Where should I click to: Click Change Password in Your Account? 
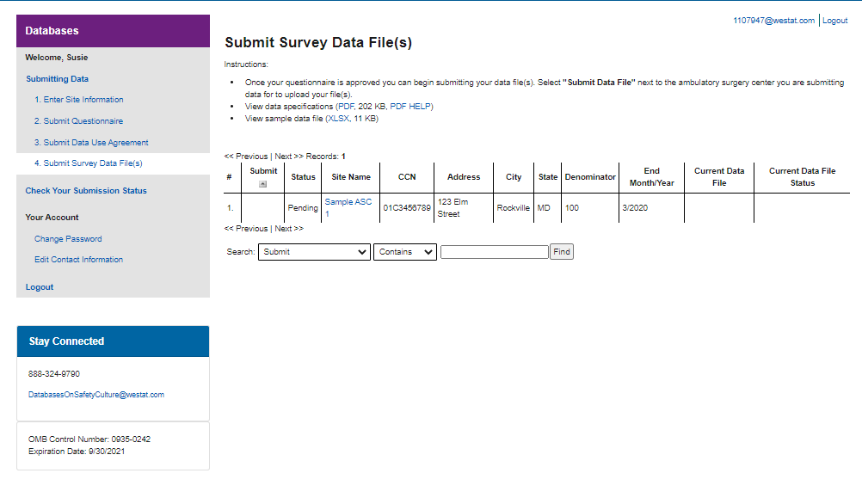coord(68,239)
